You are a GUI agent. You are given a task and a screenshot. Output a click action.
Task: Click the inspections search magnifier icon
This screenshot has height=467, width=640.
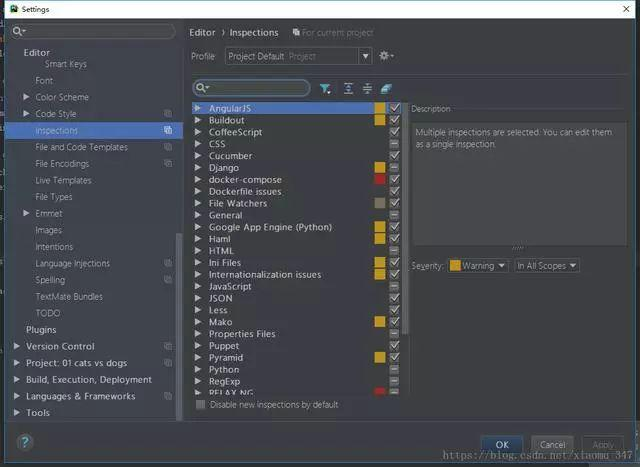(202, 88)
